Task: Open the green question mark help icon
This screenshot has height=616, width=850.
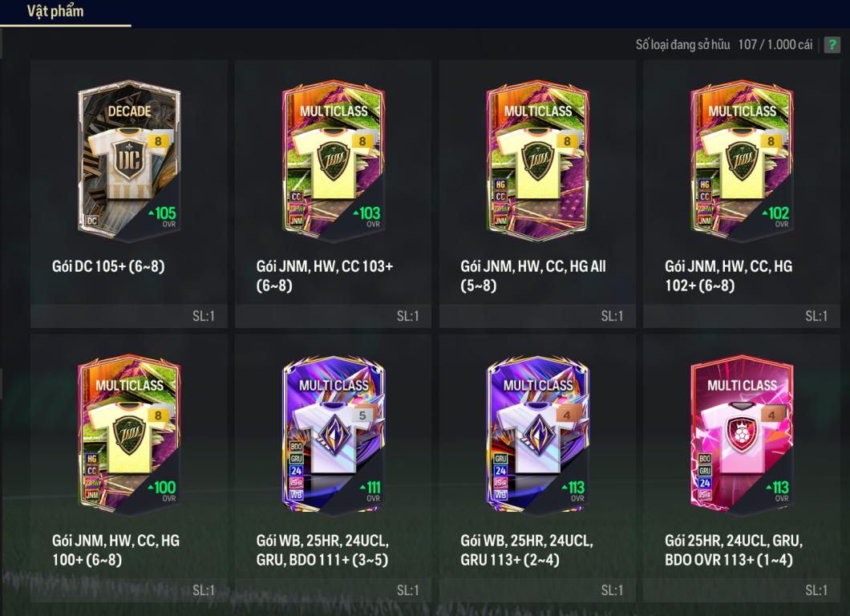Action: tap(832, 45)
